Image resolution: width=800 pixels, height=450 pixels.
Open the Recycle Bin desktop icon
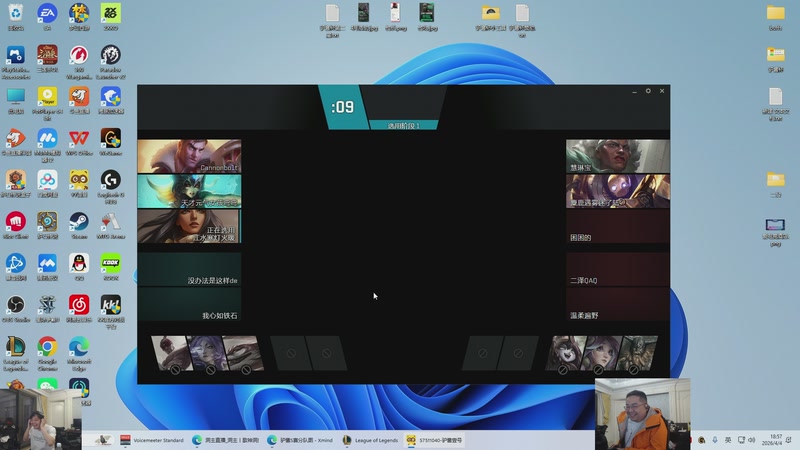coord(16,17)
